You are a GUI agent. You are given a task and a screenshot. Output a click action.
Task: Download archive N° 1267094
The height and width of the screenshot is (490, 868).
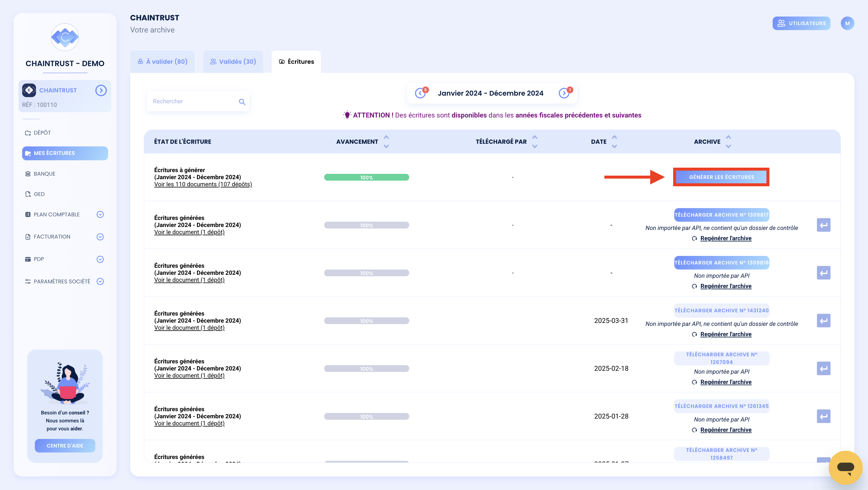point(722,358)
